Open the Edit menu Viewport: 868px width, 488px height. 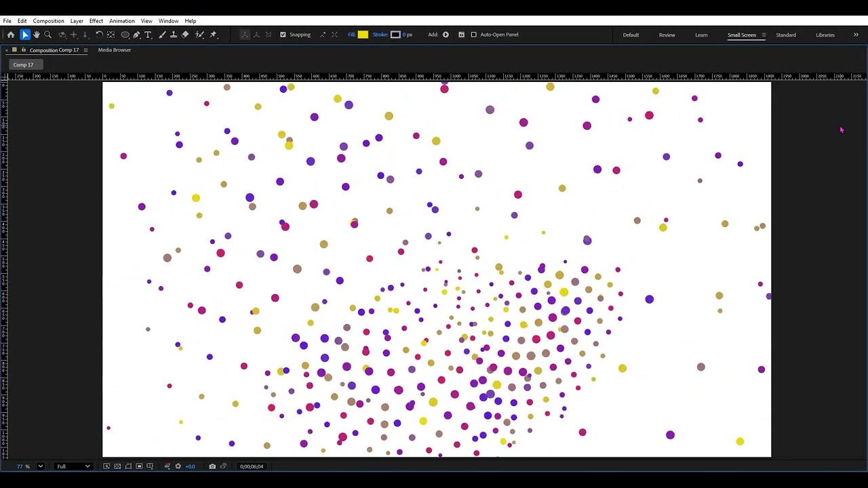tap(22, 21)
